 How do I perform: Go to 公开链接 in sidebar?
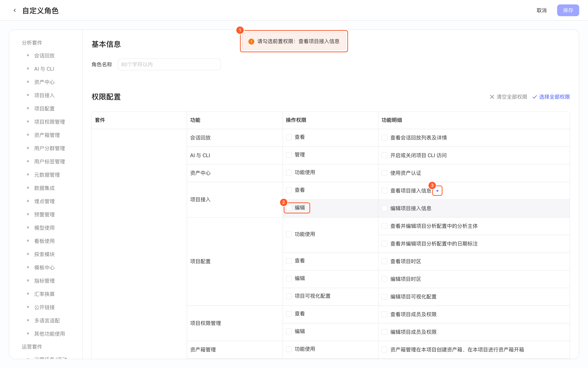click(x=44, y=307)
